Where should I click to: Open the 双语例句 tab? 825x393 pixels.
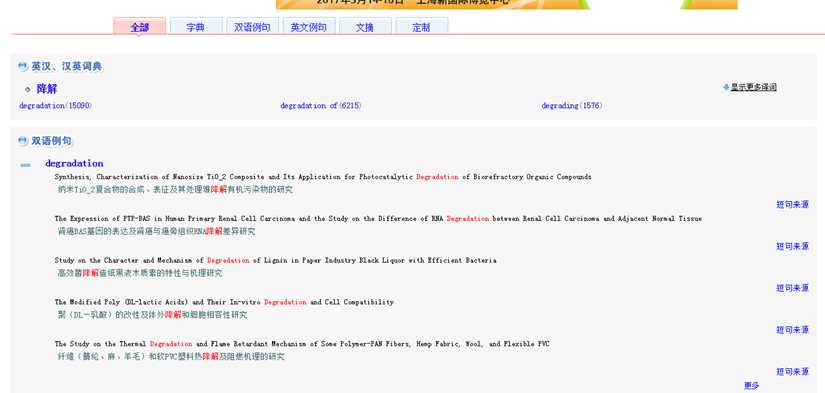252,27
